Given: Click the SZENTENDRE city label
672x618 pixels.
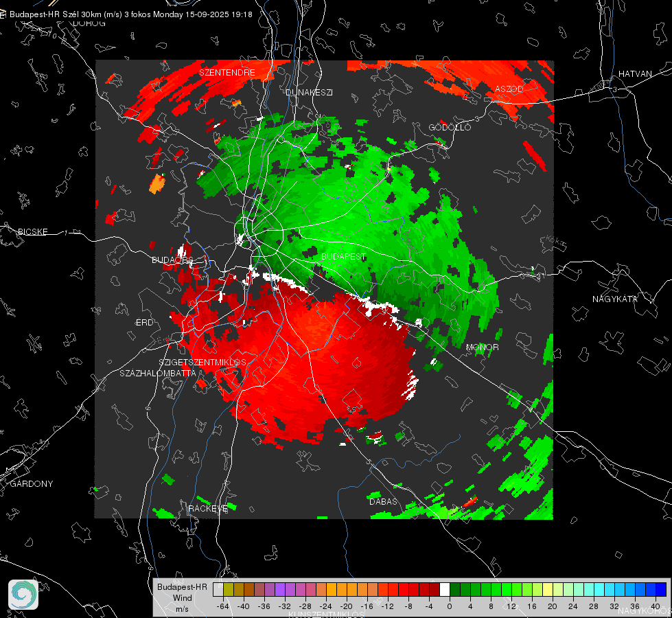Looking at the screenshot, I should pos(227,73).
